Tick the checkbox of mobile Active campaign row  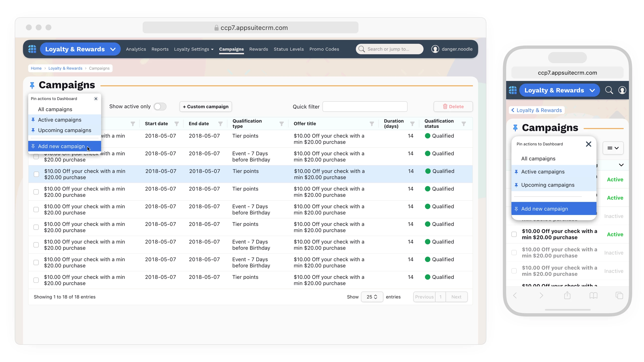514,234
